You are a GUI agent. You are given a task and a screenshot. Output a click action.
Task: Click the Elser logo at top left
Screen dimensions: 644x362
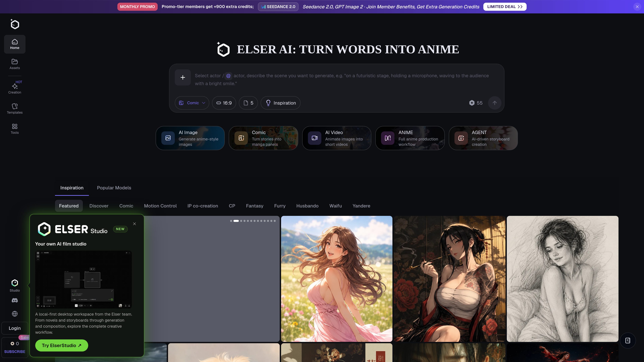[15, 24]
